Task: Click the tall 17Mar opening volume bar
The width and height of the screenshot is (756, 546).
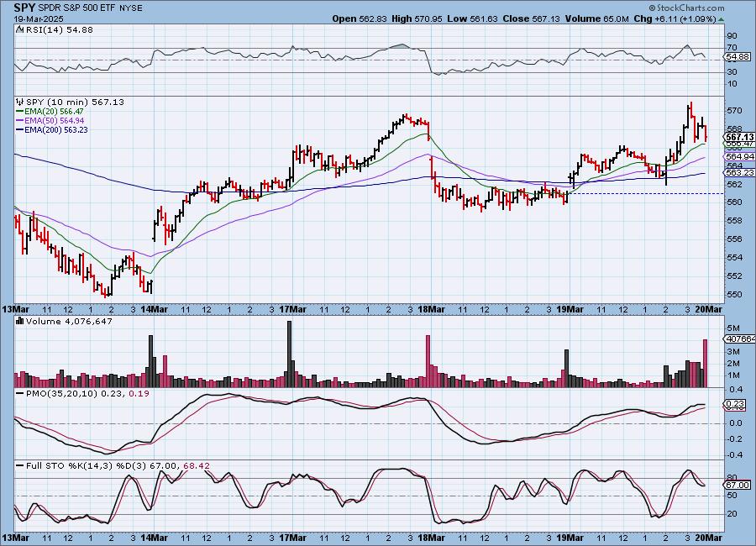Action: [x=289, y=354]
